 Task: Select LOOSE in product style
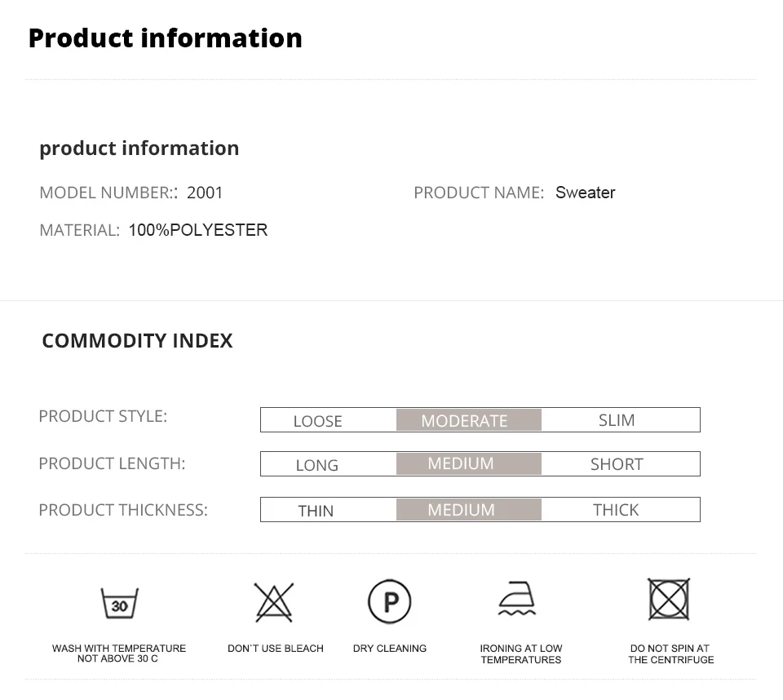pyautogui.click(x=317, y=421)
